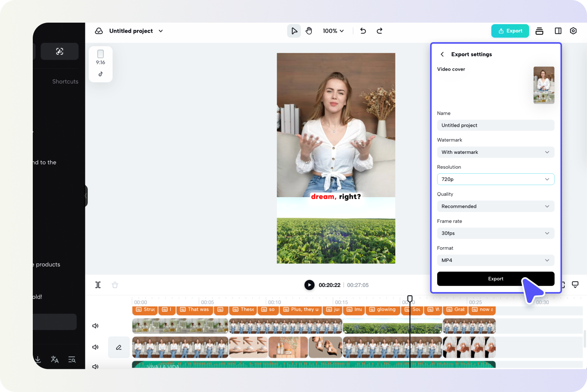Open the hexagon settings icon
Image resolution: width=587 pixels, height=392 pixels.
coord(573,31)
